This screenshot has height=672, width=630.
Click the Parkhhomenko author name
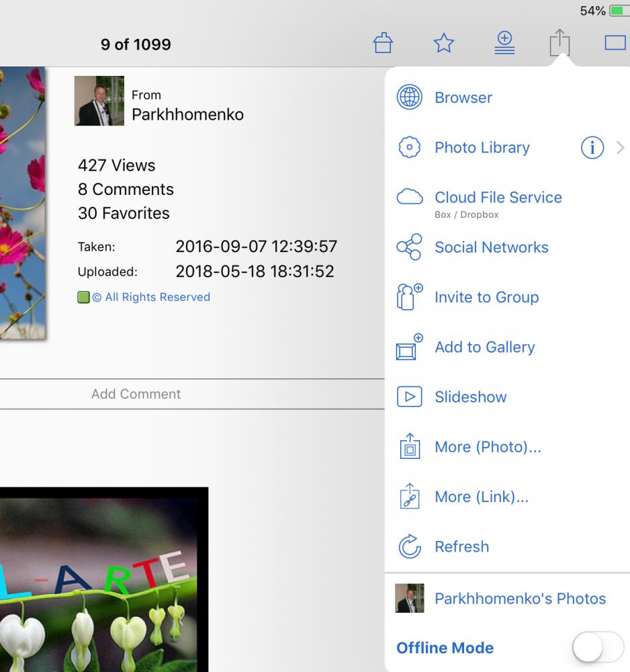pyautogui.click(x=187, y=114)
